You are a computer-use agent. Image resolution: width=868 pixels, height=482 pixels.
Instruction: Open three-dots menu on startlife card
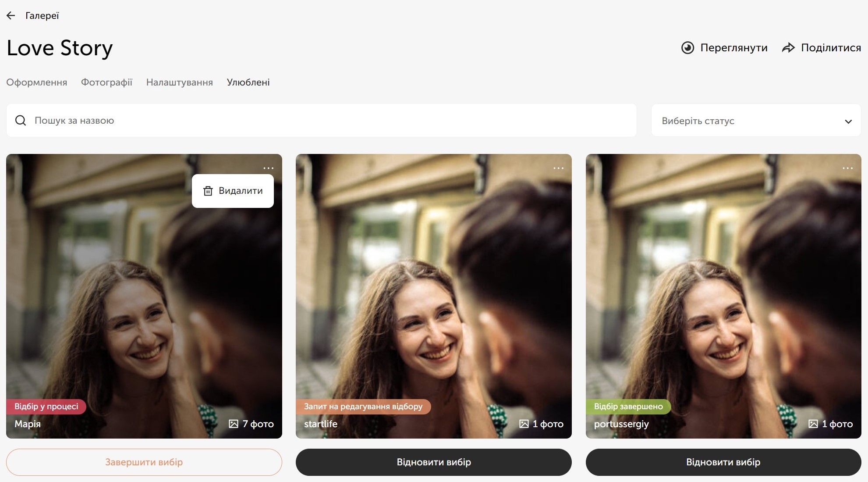pyautogui.click(x=558, y=168)
